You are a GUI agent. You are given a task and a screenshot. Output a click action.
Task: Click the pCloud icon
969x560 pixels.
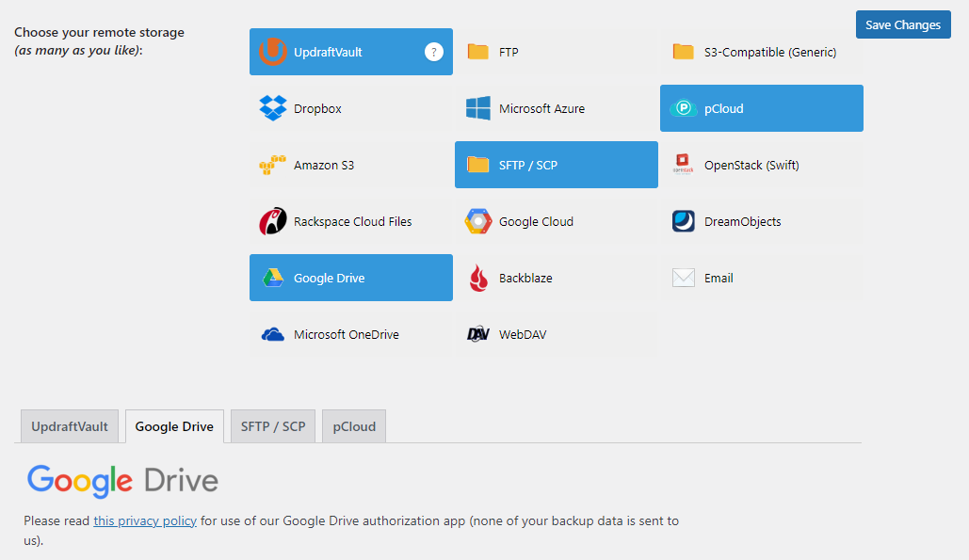click(x=683, y=108)
